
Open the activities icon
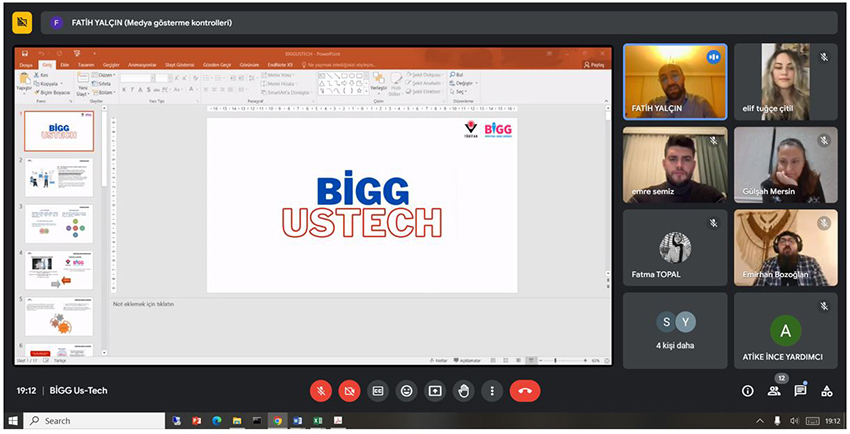click(x=827, y=391)
